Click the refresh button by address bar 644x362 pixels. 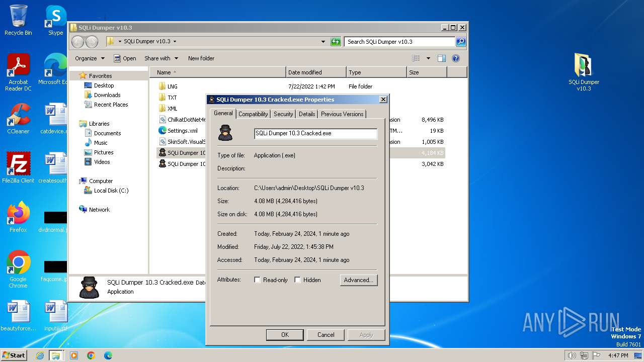pyautogui.click(x=336, y=42)
